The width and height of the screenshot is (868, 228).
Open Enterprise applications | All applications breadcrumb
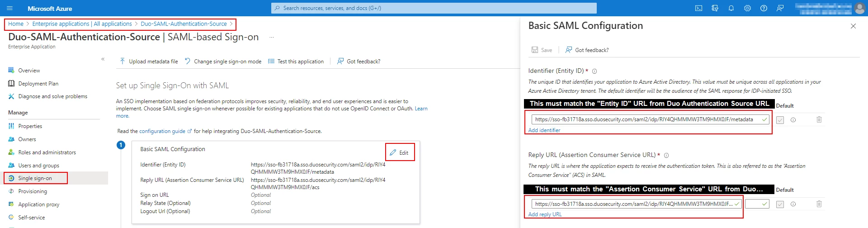[82, 24]
